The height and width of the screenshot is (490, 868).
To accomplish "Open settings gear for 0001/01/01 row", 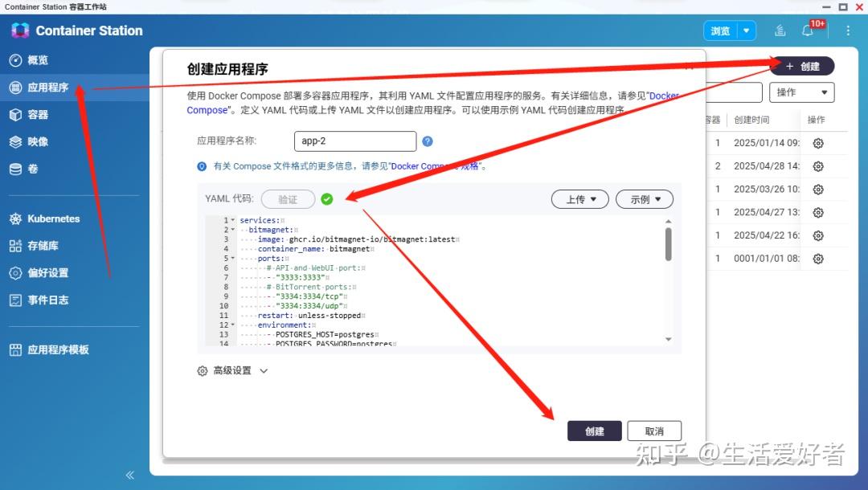I will [818, 259].
